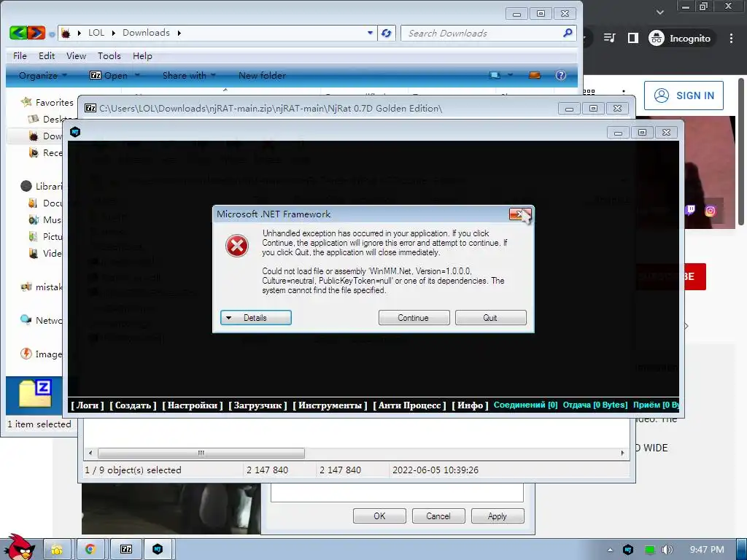Click OK in the bottom dialog
This screenshot has width=747, height=560.
(379, 516)
